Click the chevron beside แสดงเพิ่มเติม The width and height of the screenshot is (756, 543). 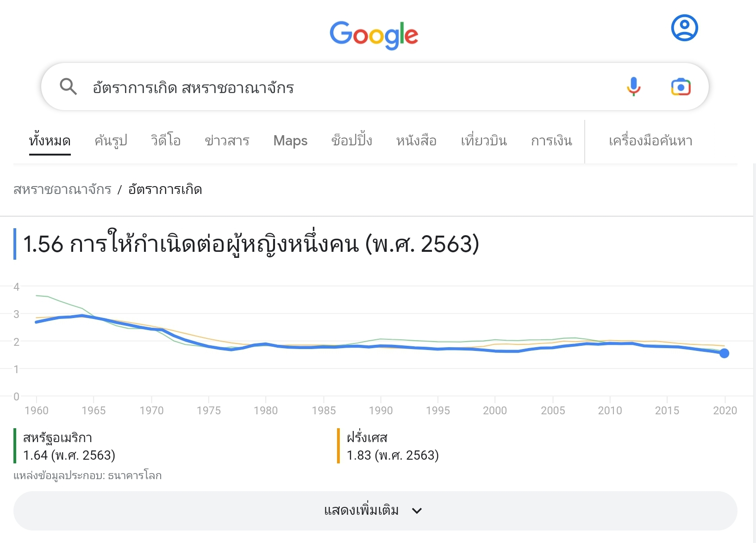[x=417, y=511]
